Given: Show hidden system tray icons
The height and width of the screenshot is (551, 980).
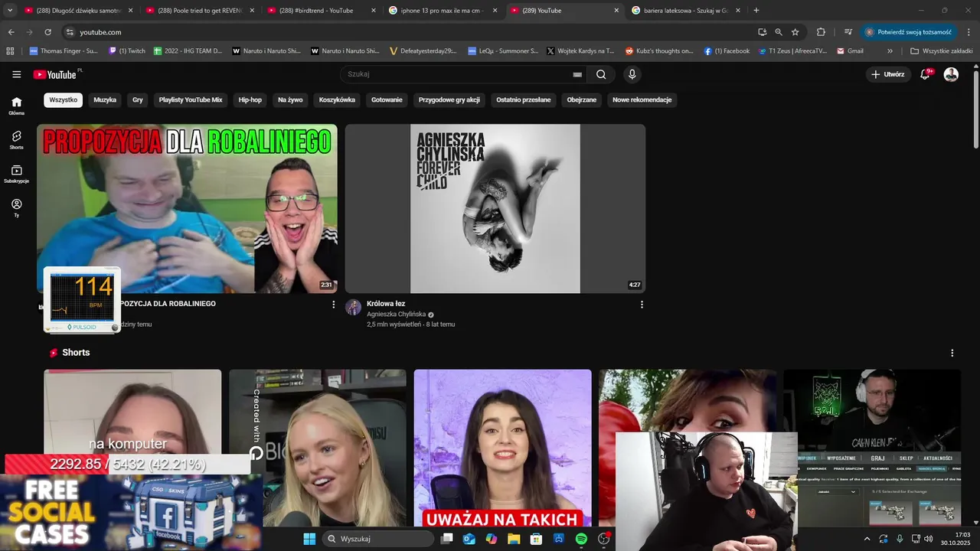Looking at the screenshot, I should (867, 539).
